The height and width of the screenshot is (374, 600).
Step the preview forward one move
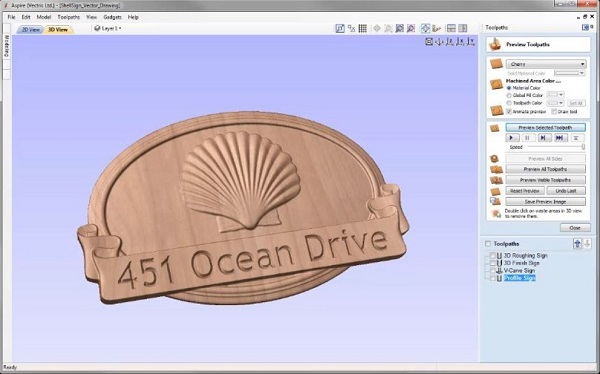point(544,138)
